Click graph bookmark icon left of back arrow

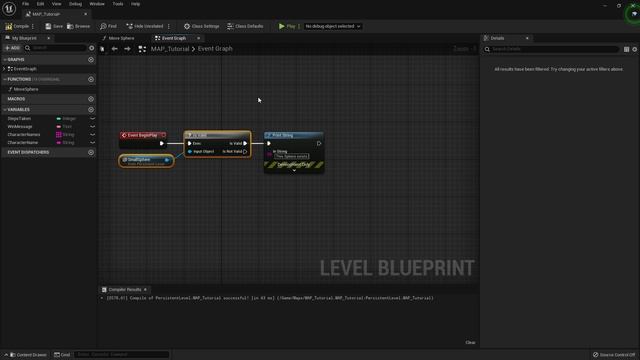(x=102, y=49)
